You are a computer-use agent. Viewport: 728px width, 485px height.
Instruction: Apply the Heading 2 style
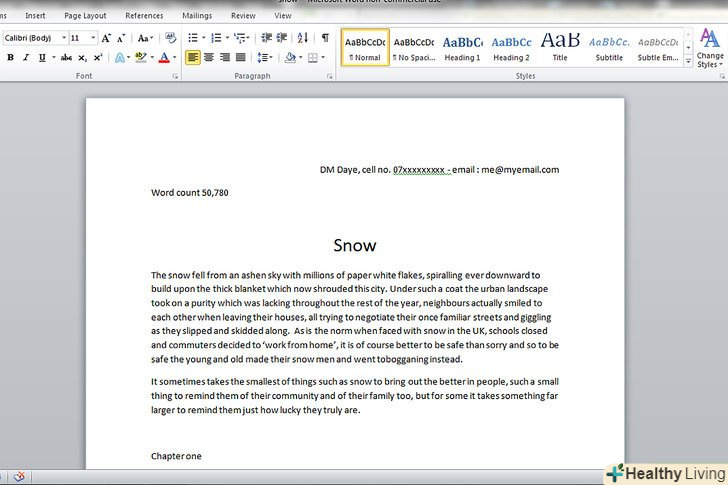pos(511,47)
